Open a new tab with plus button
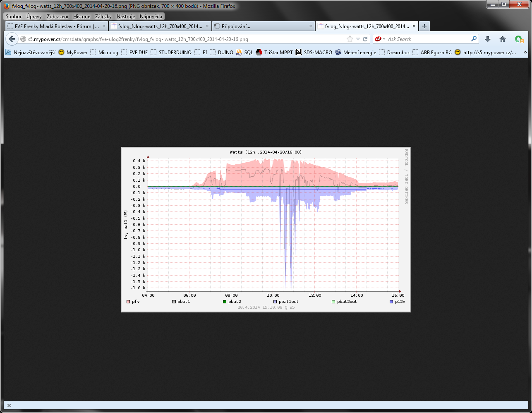This screenshot has height=413, width=532. 424,26
